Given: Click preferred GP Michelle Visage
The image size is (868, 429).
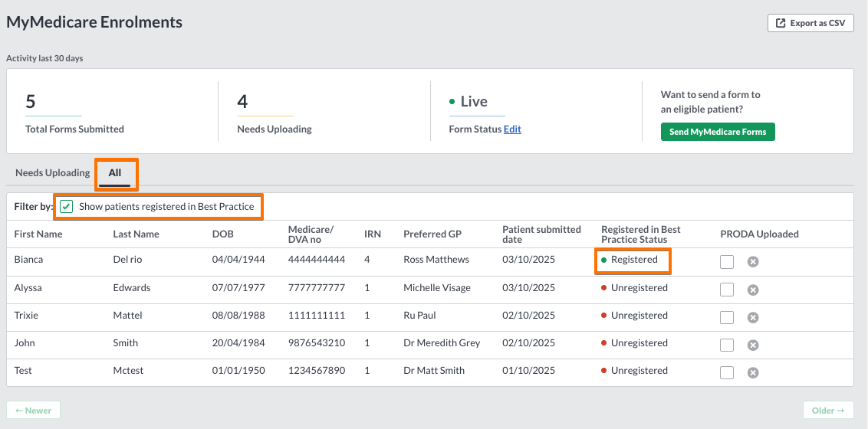Looking at the screenshot, I should click(437, 287).
